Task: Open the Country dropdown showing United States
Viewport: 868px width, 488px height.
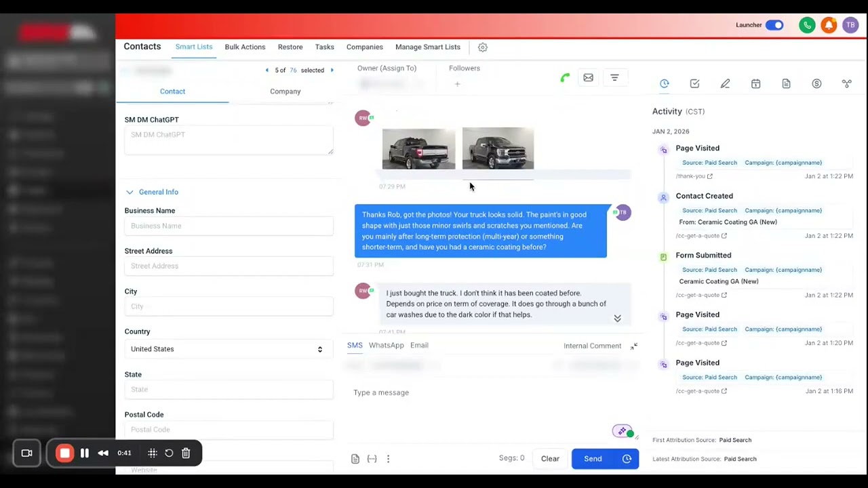Action: coord(229,349)
